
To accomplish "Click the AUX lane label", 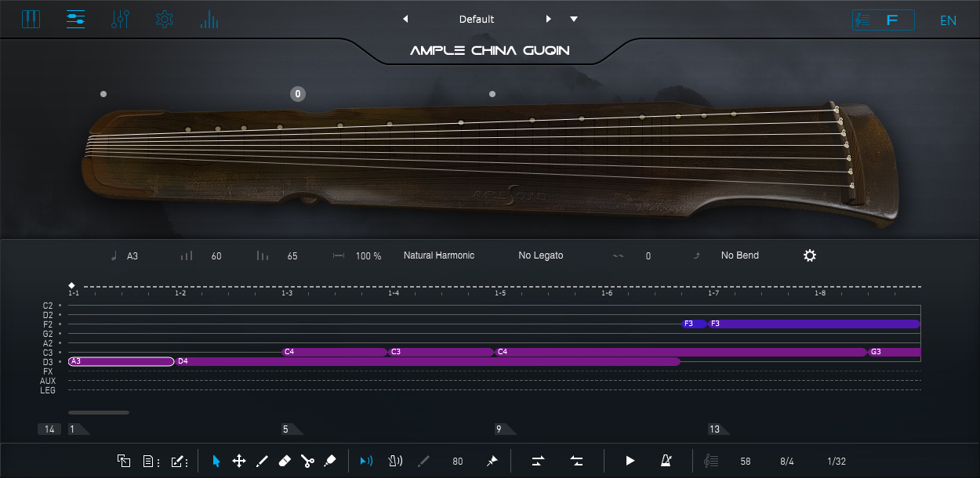I will pyautogui.click(x=48, y=381).
